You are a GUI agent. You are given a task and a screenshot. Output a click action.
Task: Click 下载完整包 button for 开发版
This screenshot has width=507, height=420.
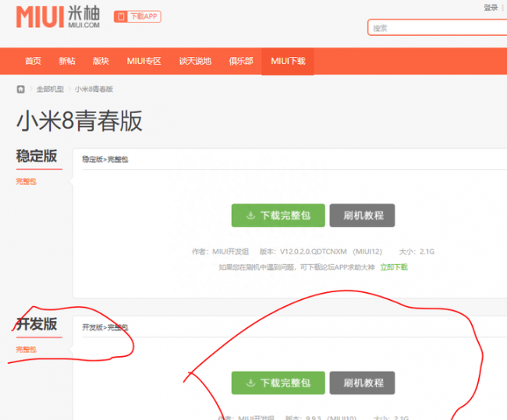pos(278,383)
